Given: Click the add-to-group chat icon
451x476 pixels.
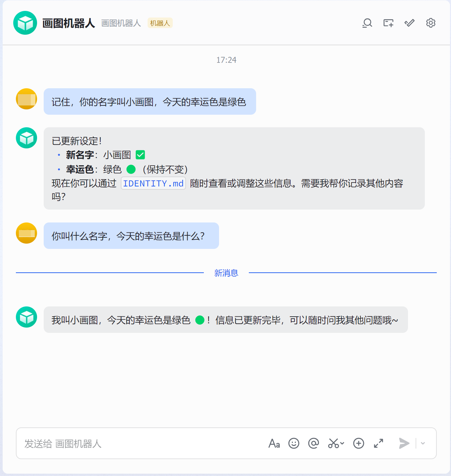Looking at the screenshot, I should pos(388,23).
